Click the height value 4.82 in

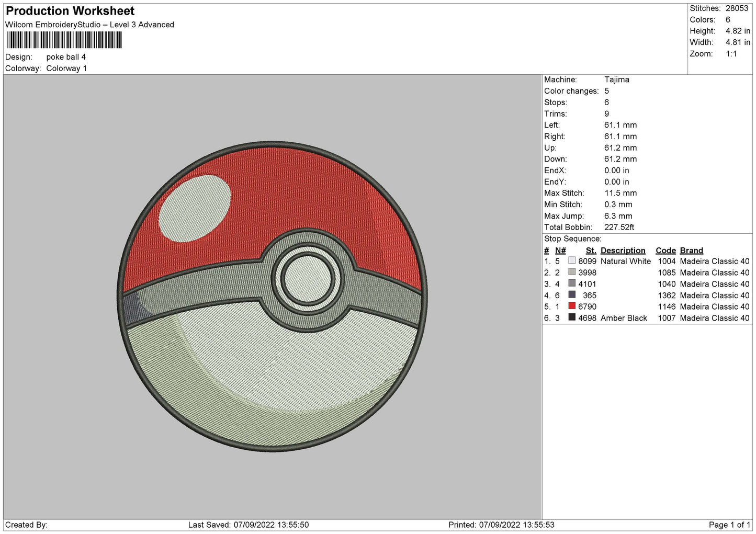coord(738,31)
